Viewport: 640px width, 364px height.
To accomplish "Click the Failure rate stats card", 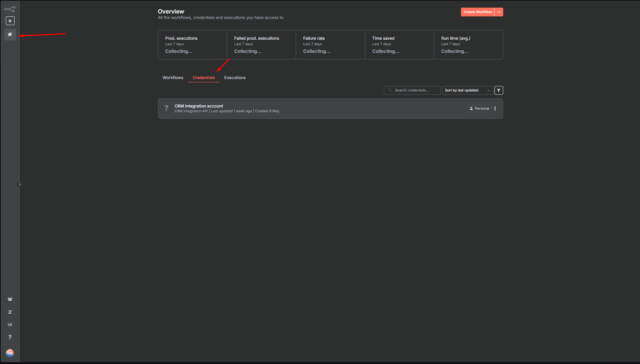I will (330, 44).
